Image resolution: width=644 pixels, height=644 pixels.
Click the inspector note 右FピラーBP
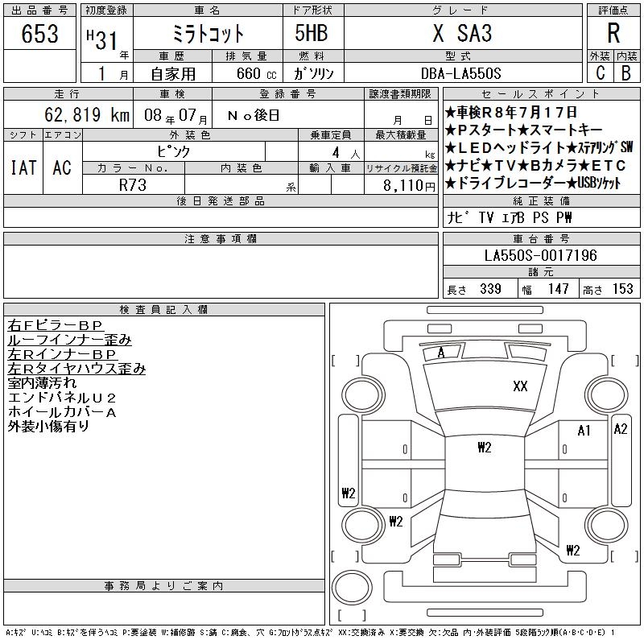point(55,325)
